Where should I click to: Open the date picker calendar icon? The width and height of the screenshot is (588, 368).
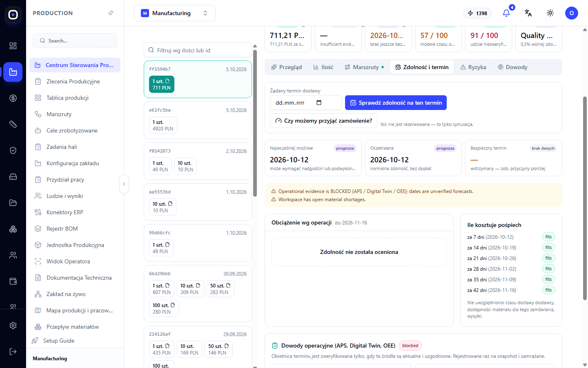[319, 103]
